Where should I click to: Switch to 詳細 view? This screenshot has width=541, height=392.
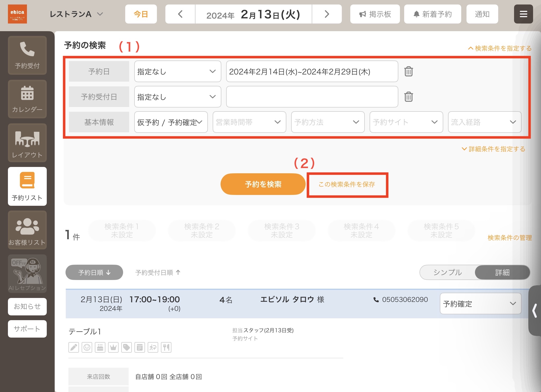click(x=502, y=272)
